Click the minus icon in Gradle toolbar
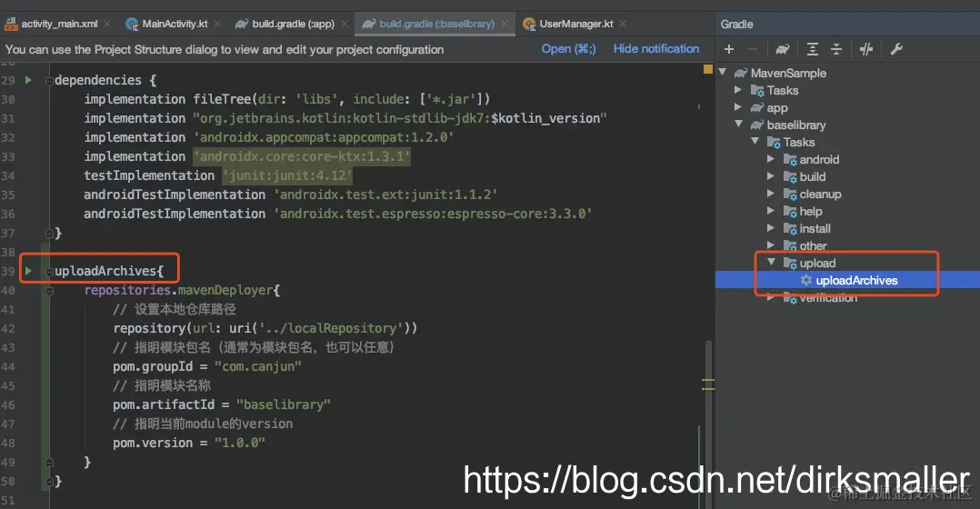The width and height of the screenshot is (980, 509). click(753, 49)
